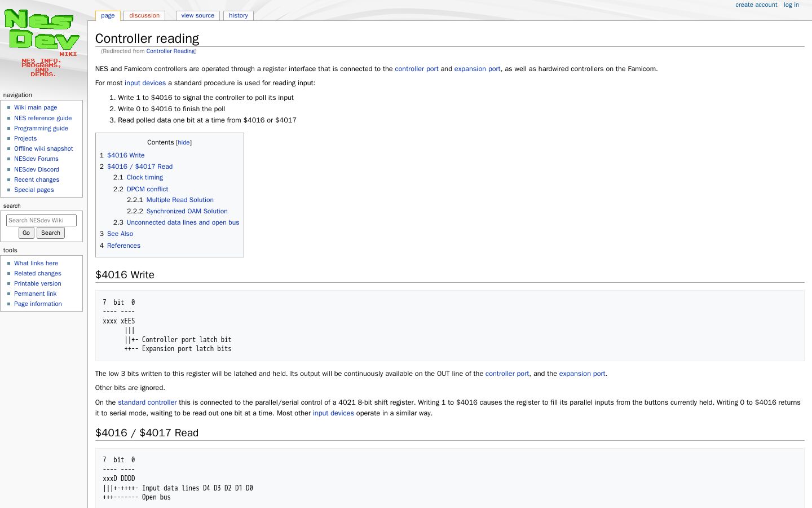Click the $4016 / $4017 Read section heading
The image size is (812, 508).
pos(147,433)
